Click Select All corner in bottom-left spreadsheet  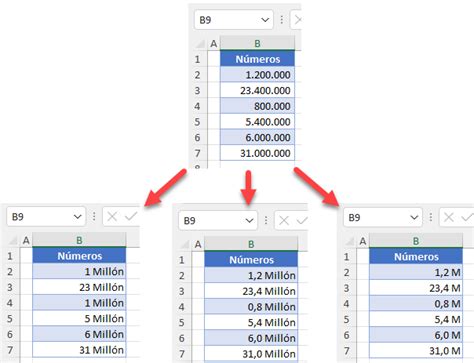12,240
